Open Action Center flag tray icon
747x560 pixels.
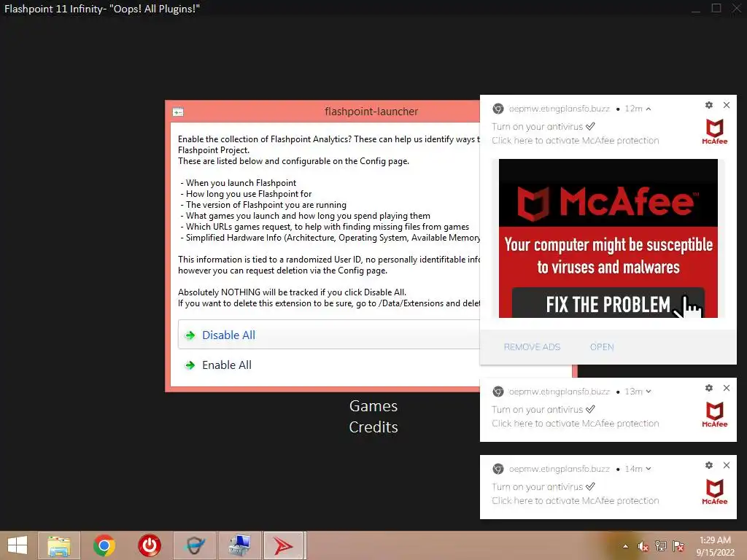(678, 546)
